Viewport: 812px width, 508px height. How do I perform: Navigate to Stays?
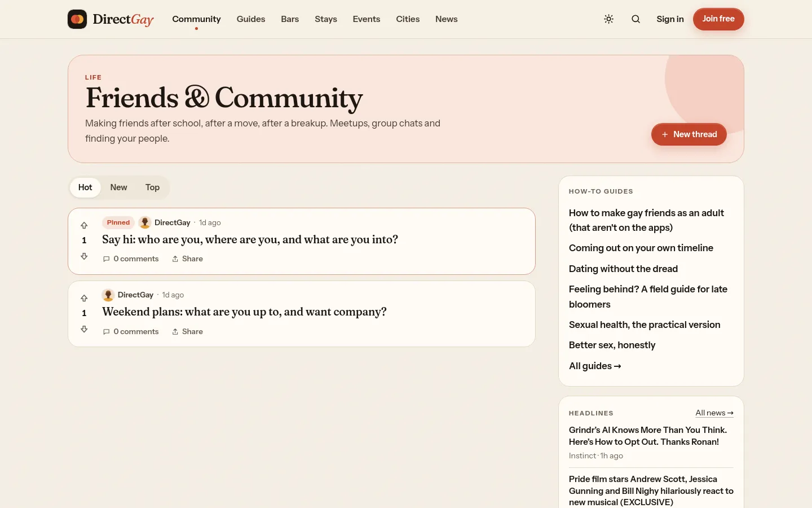[x=326, y=19]
